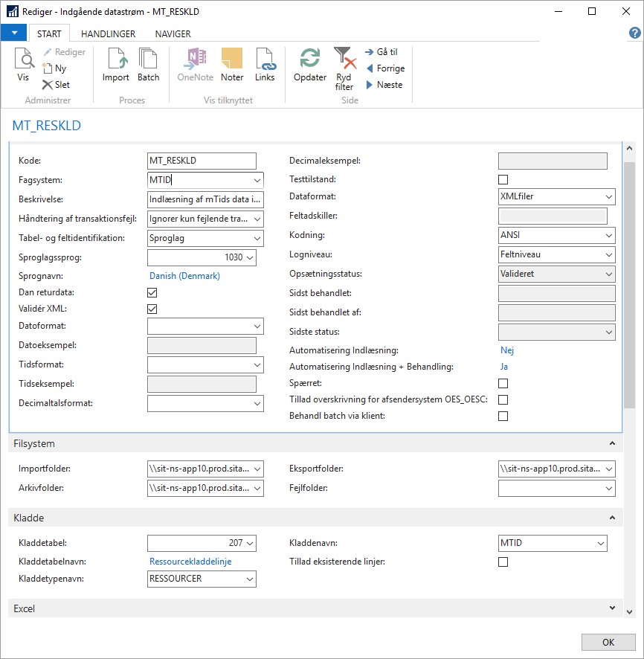
Task: Open the NAVIGER ribbon tab
Action: pos(173,33)
